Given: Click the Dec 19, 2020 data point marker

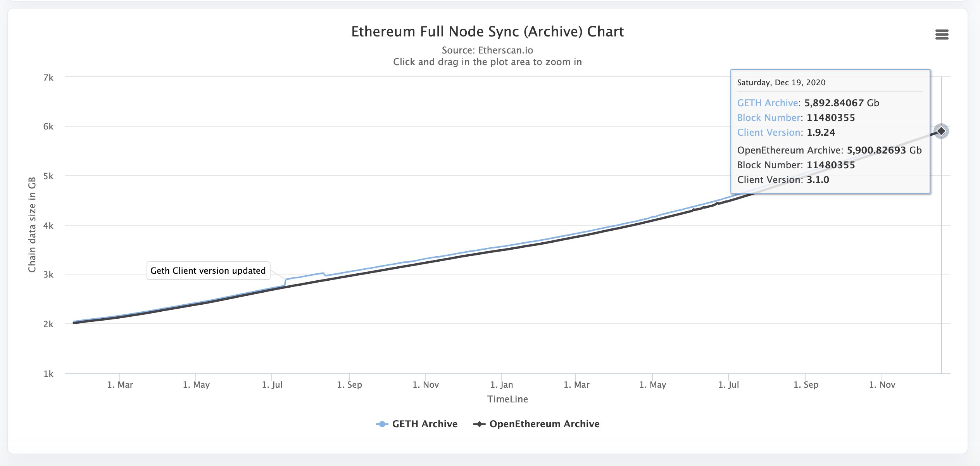Looking at the screenshot, I should [x=941, y=131].
